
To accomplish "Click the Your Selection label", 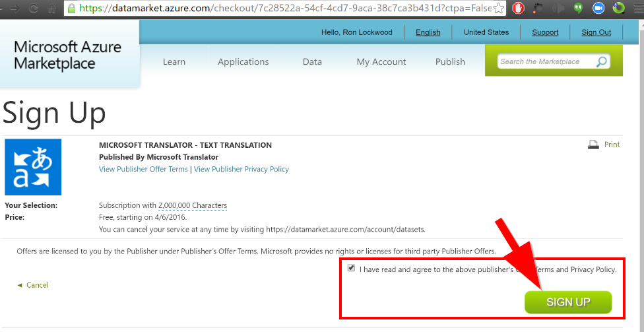I will coord(31,205).
